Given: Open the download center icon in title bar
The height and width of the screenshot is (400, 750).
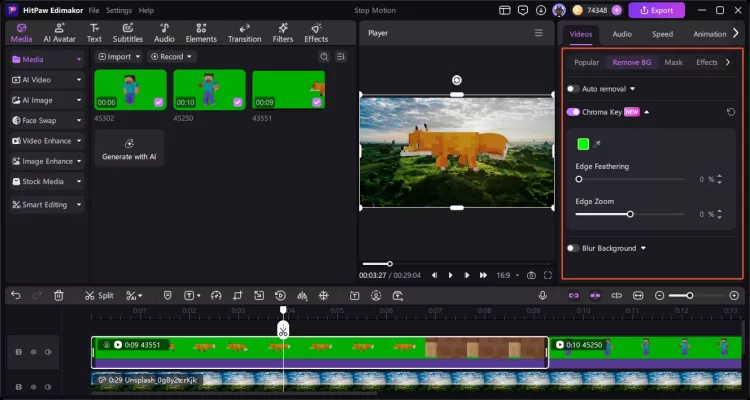Looking at the screenshot, I should tap(541, 10).
